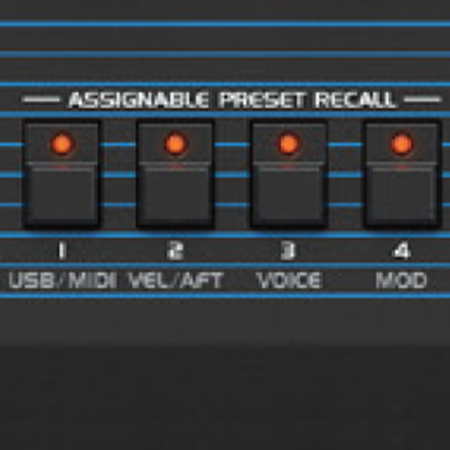Open the USB/MIDI settings label
This screenshot has width=450, height=450.
[62, 281]
